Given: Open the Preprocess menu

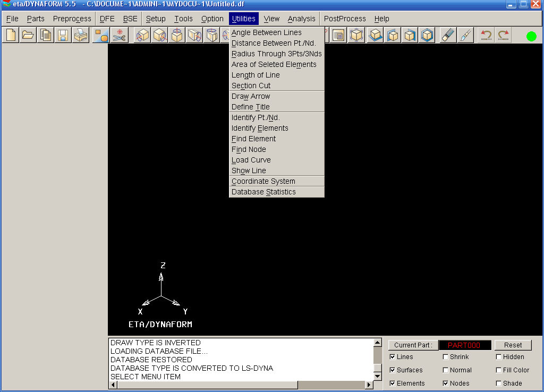Looking at the screenshot, I should (72, 19).
